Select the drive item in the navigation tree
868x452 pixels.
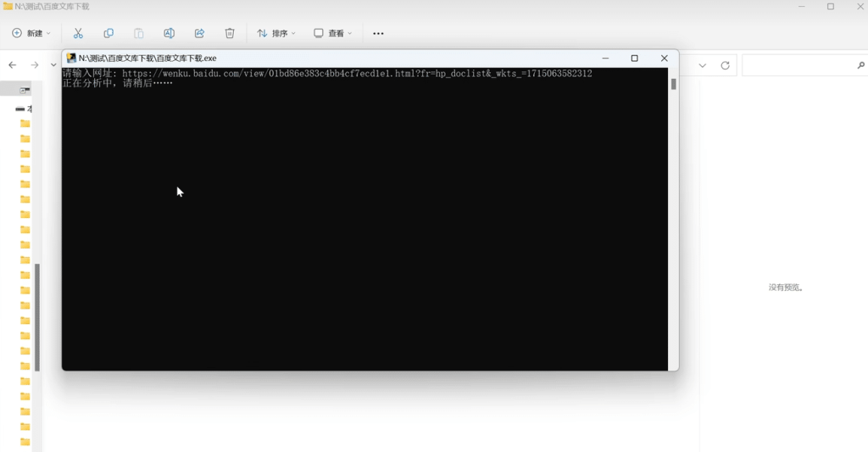click(x=23, y=109)
